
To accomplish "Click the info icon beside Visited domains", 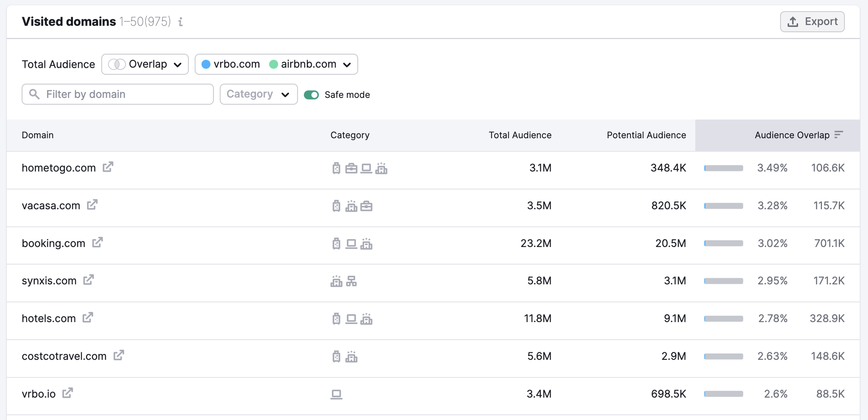I will 181,21.
